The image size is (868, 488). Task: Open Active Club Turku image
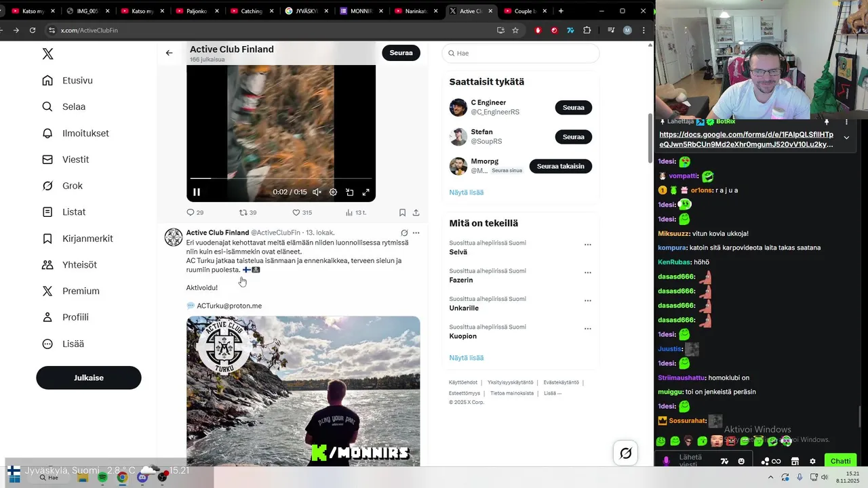pos(303,391)
